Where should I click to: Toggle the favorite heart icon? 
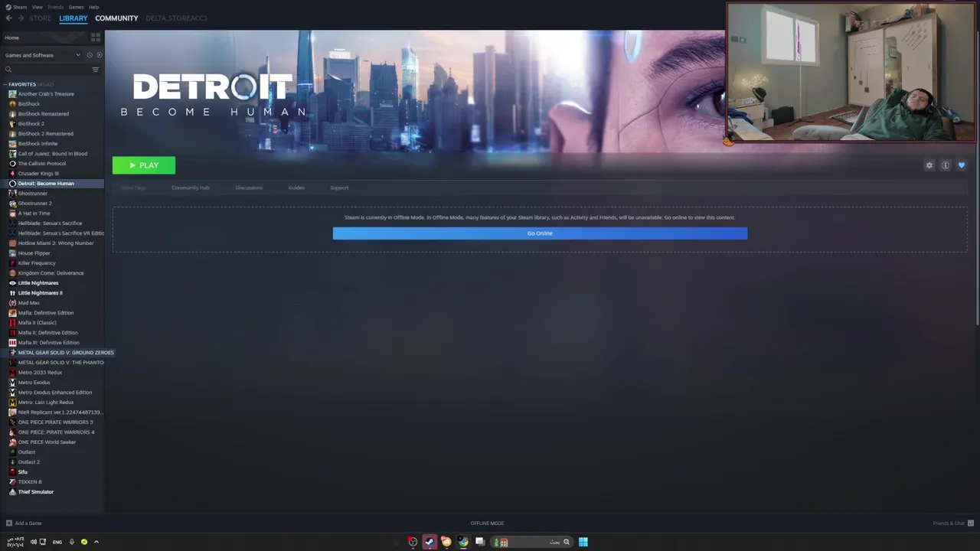[962, 165]
